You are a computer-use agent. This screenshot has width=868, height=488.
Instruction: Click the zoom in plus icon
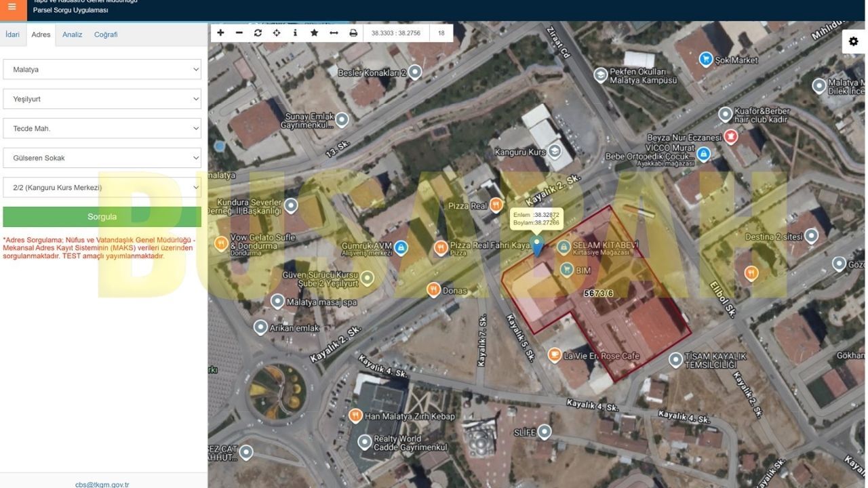[x=220, y=33]
